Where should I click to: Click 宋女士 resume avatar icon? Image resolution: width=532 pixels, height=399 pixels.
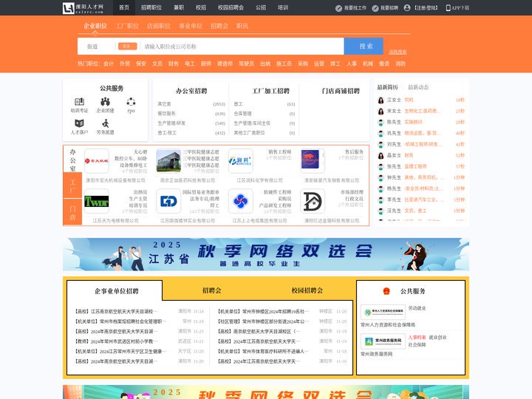(x=381, y=112)
